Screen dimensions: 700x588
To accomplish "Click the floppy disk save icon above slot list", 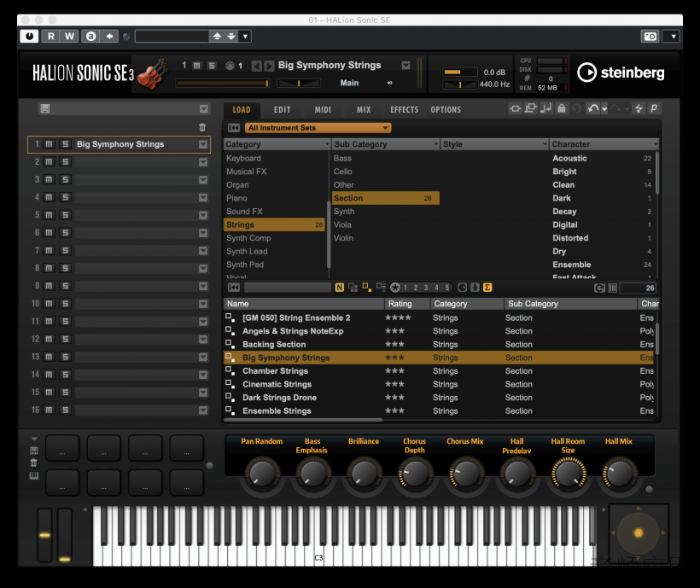I will [x=45, y=109].
